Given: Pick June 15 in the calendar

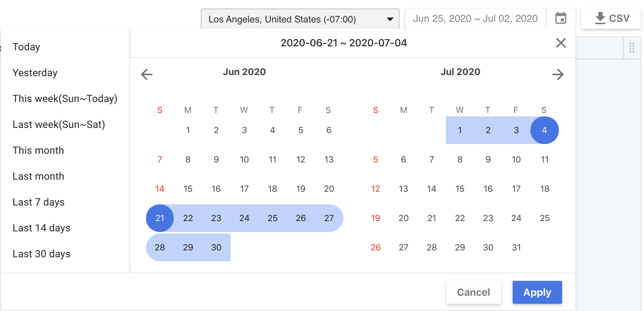Looking at the screenshot, I should click(x=188, y=189).
